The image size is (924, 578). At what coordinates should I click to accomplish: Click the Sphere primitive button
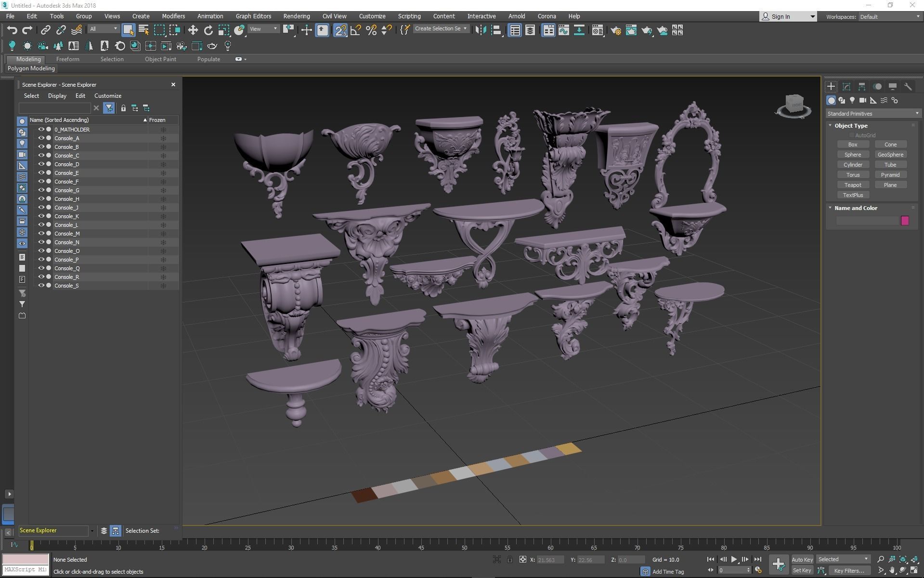click(x=853, y=155)
